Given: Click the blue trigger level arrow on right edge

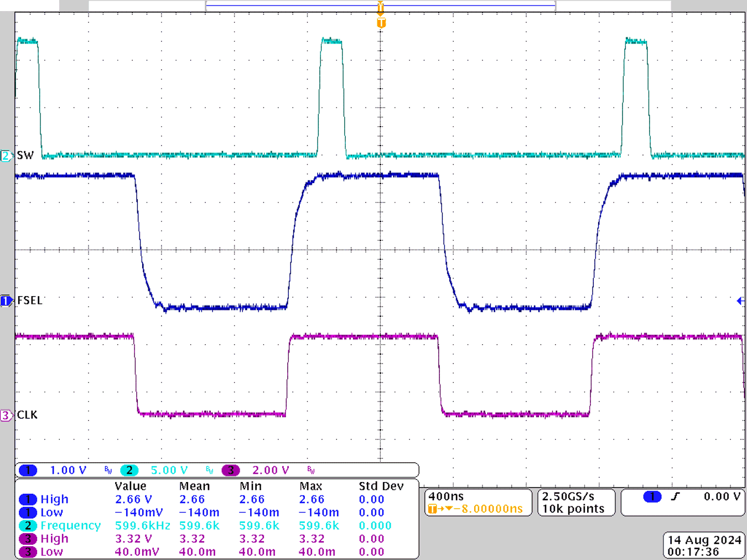Looking at the screenshot, I should pos(740,300).
